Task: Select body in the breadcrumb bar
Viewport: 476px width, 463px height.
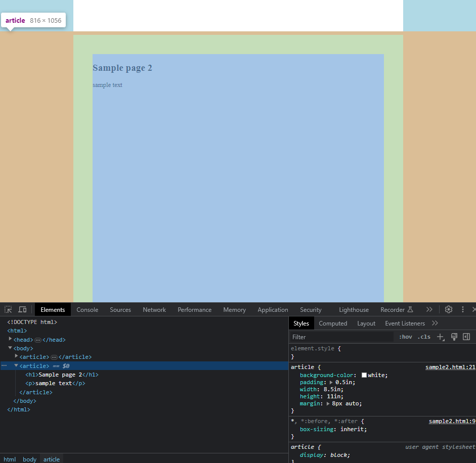Action: pos(29,459)
